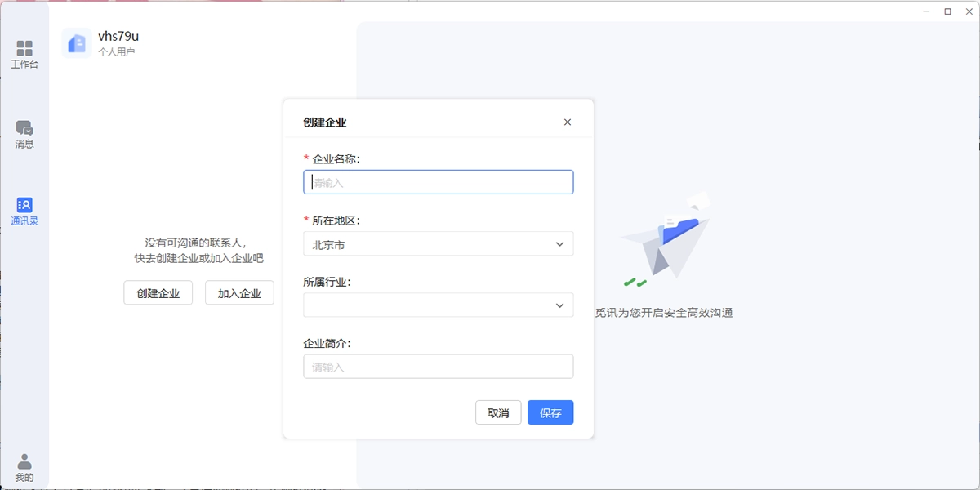The width and height of the screenshot is (980, 490).
Task: Open the 所属行业 industry dropdown
Action: [438, 305]
